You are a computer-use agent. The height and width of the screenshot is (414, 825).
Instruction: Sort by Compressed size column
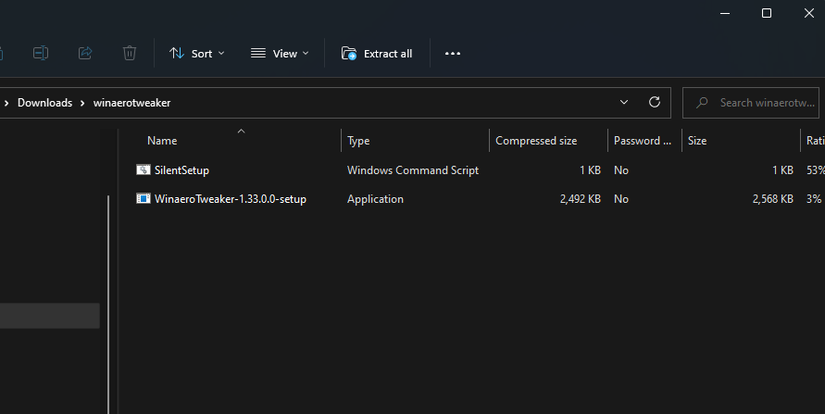click(536, 140)
